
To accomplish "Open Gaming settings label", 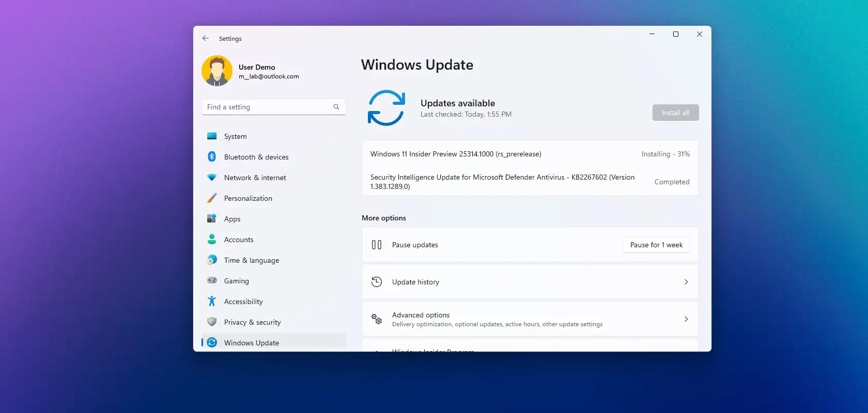I will tap(237, 281).
